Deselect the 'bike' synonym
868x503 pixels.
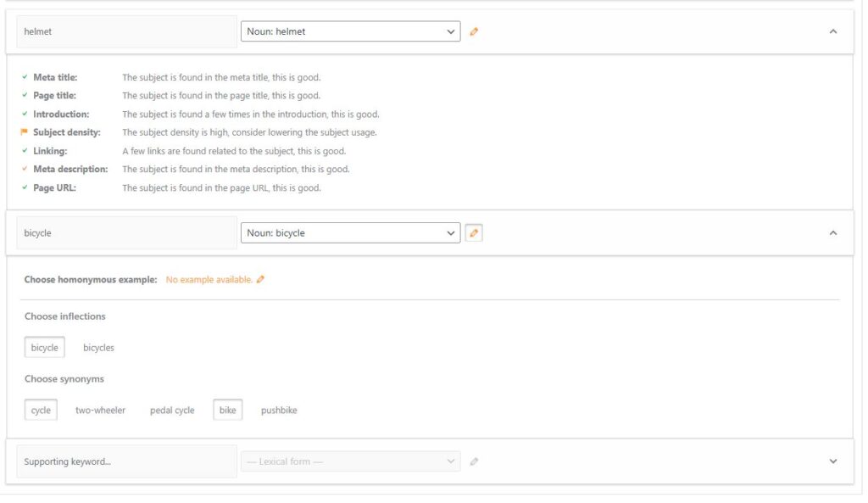(x=227, y=410)
